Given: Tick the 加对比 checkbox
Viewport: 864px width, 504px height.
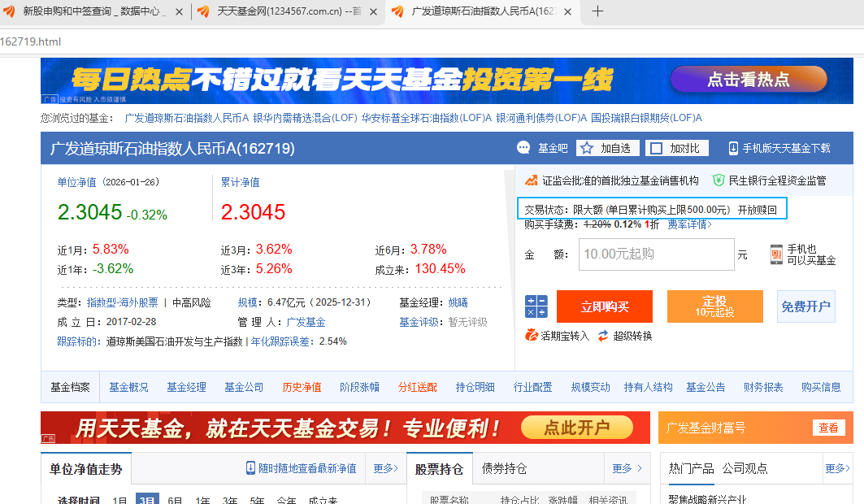Looking at the screenshot, I should click(656, 148).
